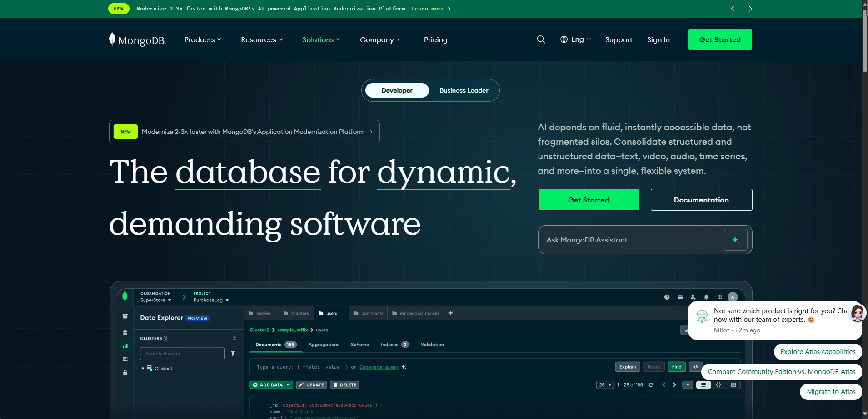868x419 pixels.
Task: Expand the Cluster0 tree item
Action: tap(143, 368)
